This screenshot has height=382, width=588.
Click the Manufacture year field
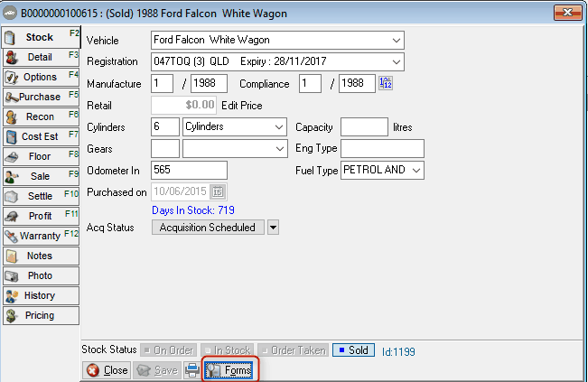click(x=209, y=83)
